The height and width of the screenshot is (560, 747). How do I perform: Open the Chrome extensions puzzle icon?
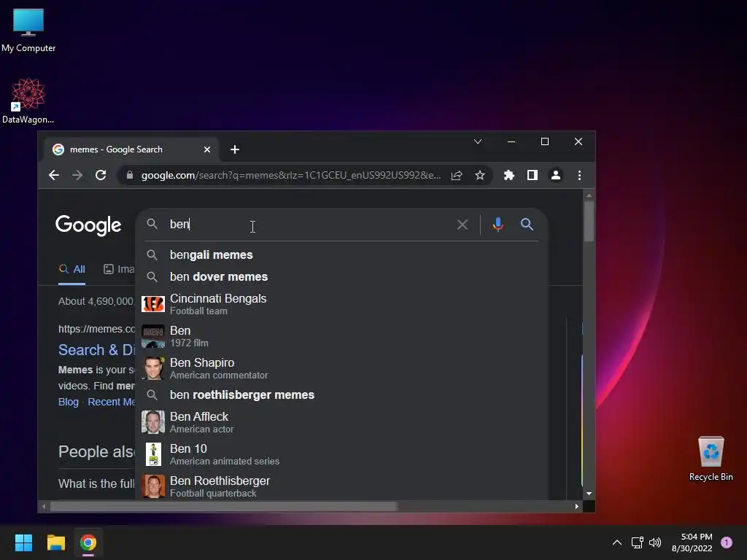tap(508, 175)
